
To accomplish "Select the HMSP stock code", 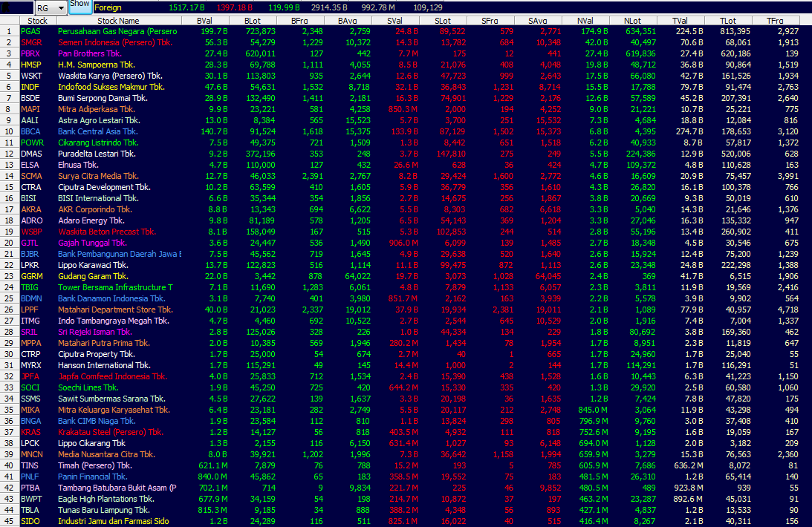I will [31, 65].
